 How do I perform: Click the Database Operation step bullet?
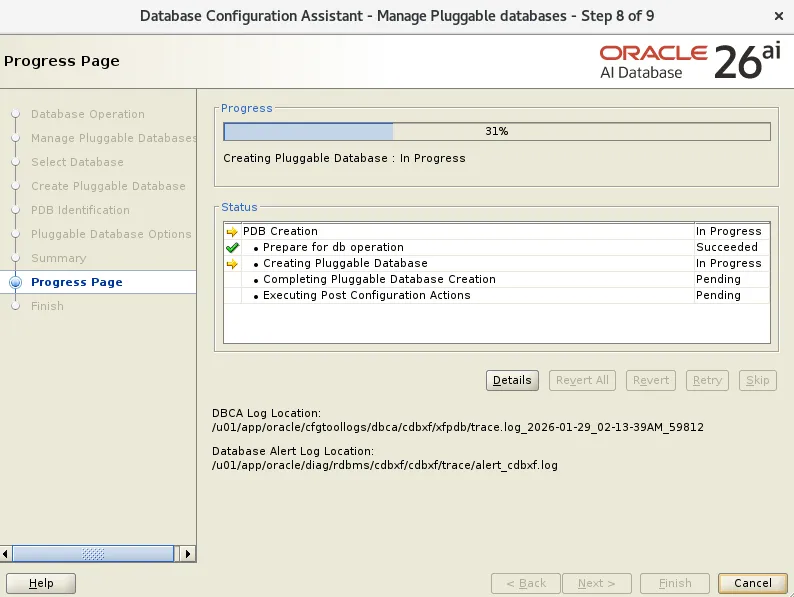click(16, 114)
